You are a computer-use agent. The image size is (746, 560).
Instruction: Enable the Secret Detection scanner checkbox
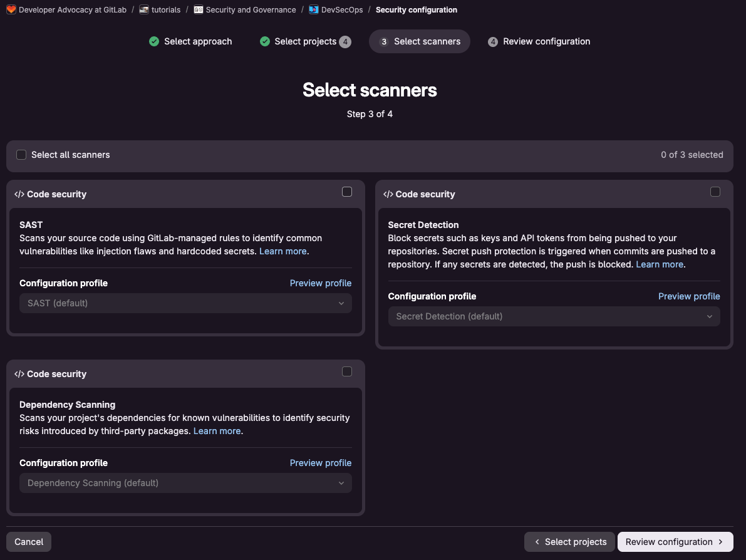[x=715, y=192]
